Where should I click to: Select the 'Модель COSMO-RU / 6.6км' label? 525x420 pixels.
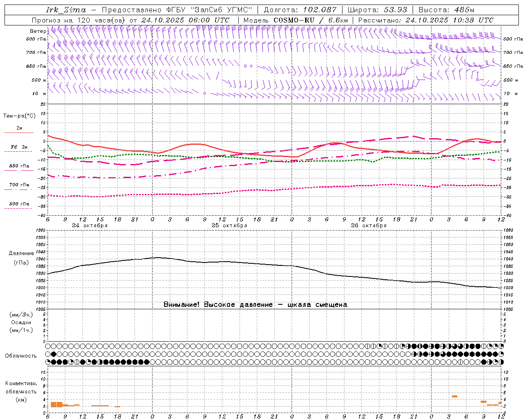pos(295,20)
